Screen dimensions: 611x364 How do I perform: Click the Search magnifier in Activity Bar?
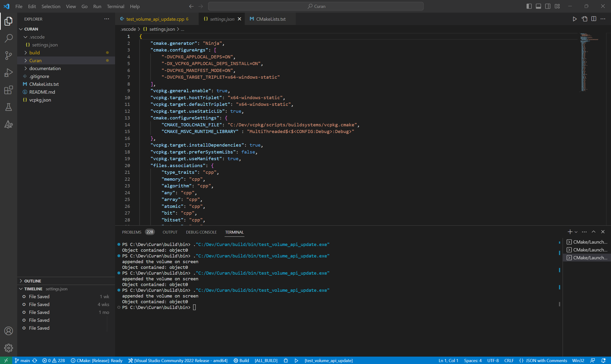click(x=8, y=38)
